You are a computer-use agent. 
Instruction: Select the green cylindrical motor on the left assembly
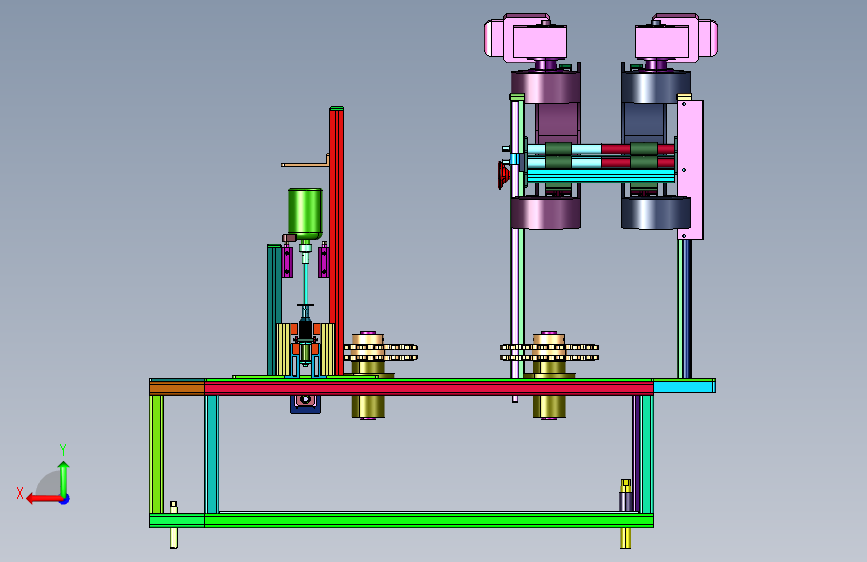305,214
